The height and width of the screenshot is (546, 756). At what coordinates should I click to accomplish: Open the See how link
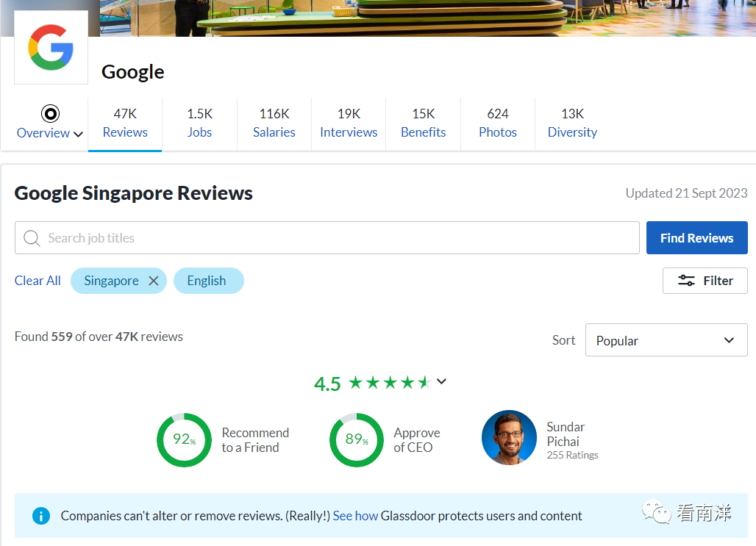355,516
